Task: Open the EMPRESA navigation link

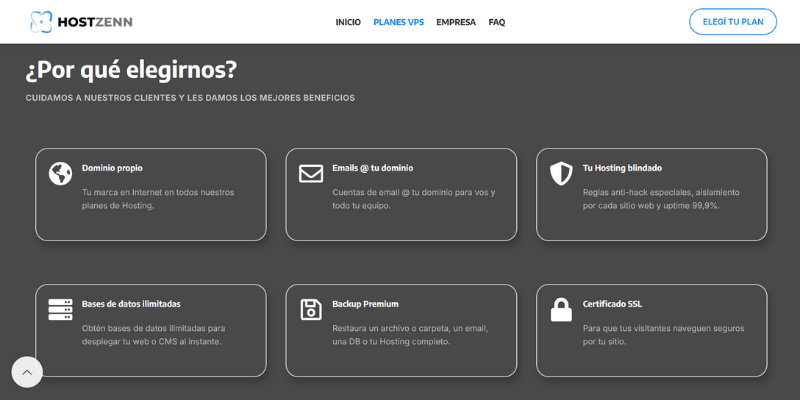Action: tap(456, 22)
